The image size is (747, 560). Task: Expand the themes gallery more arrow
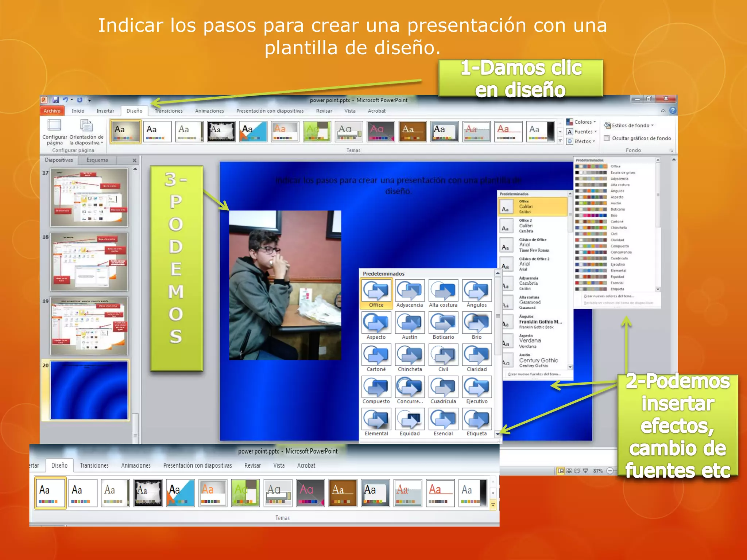(560, 141)
